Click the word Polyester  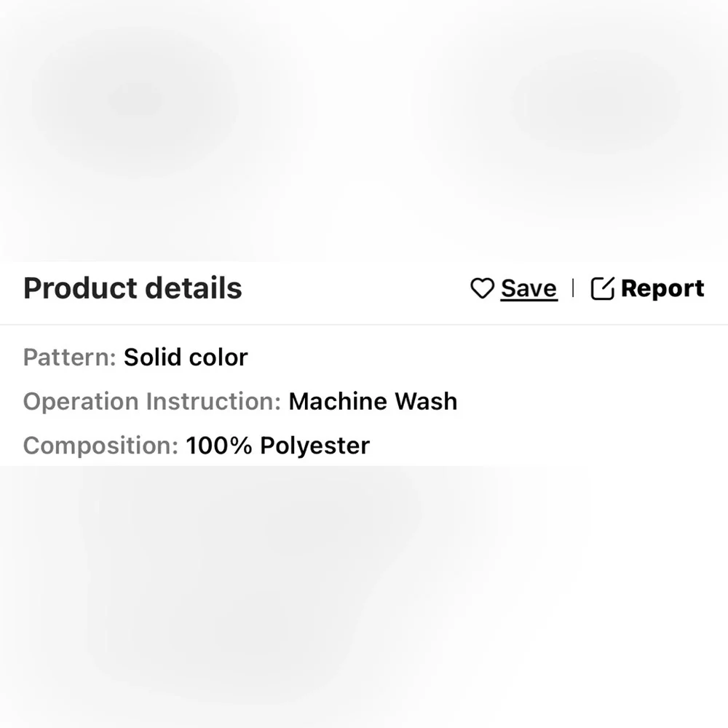[314, 446]
